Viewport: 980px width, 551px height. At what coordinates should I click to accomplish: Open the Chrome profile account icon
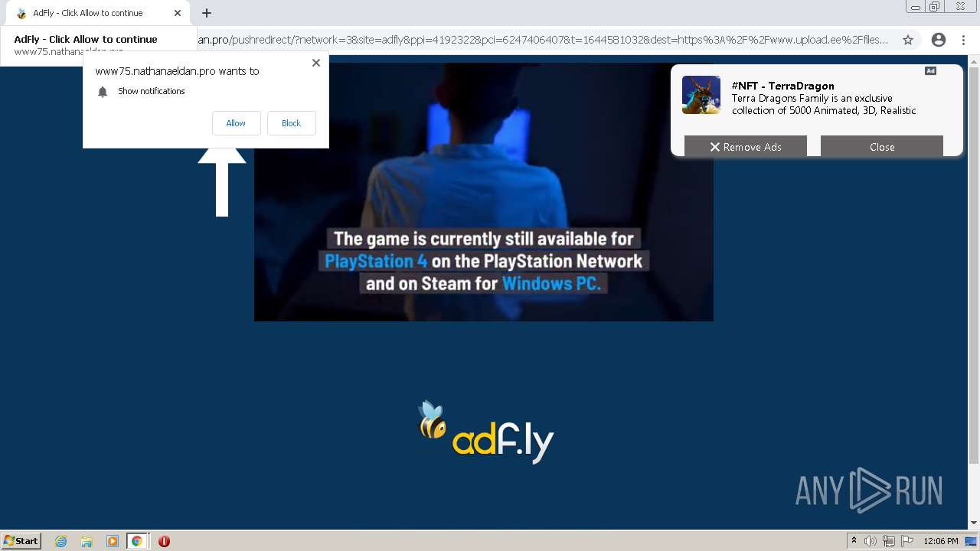[x=938, y=40]
